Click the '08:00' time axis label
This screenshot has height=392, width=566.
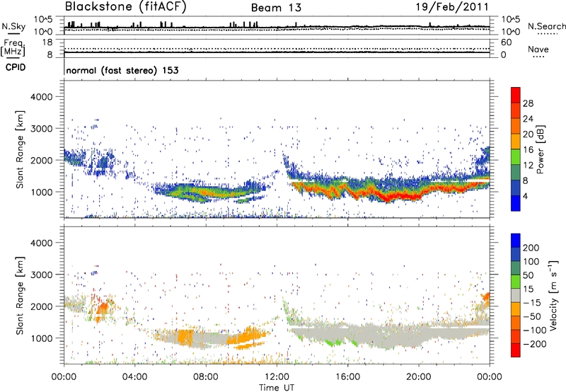coord(206,377)
